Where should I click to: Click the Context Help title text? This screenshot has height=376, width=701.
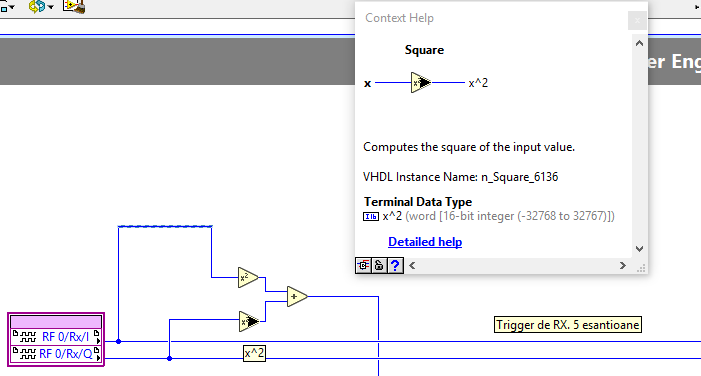[399, 18]
